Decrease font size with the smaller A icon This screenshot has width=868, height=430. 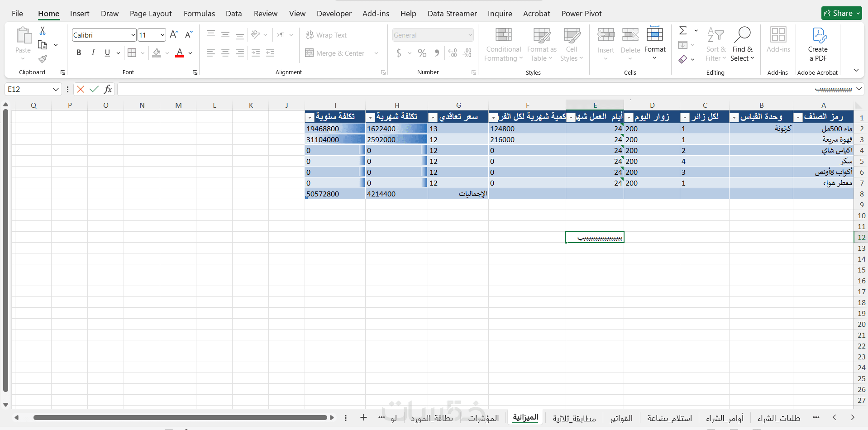(x=189, y=35)
